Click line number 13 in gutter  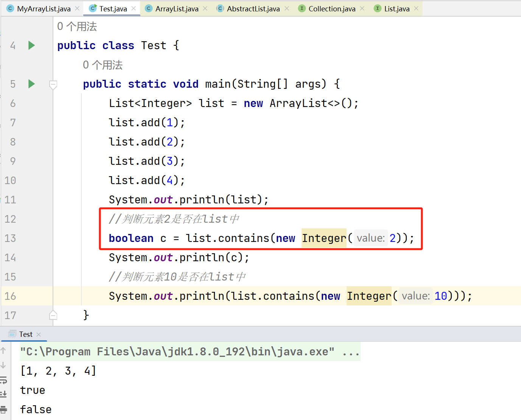pos(10,238)
